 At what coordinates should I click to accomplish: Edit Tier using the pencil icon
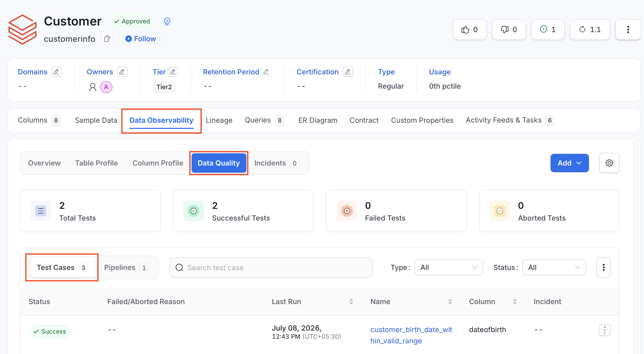pyautogui.click(x=173, y=72)
